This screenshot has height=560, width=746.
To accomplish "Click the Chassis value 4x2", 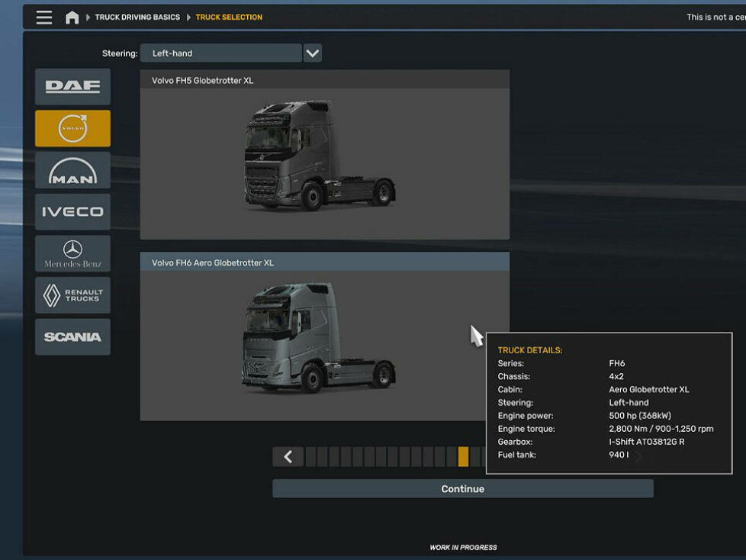I will [x=616, y=376].
